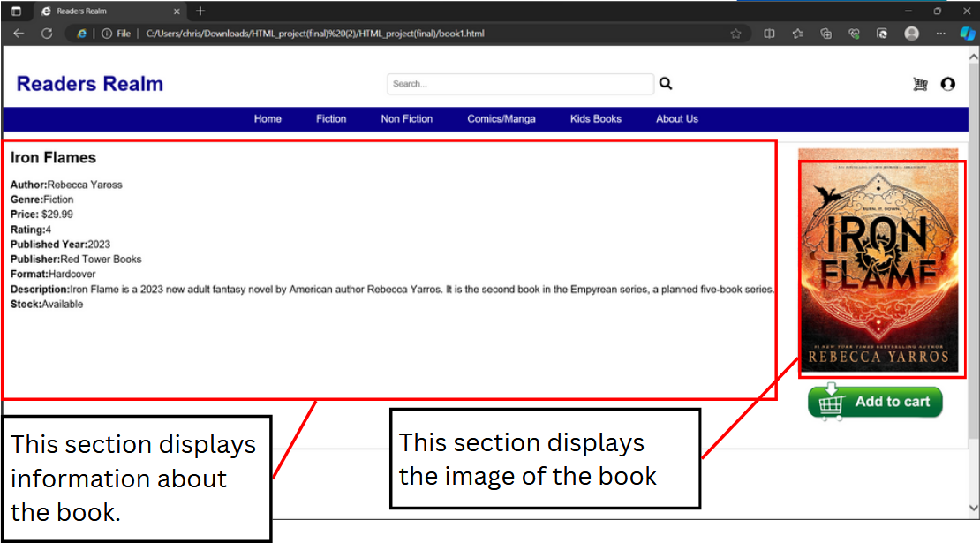Select the Readers Realm browser tab
The height and width of the screenshot is (543, 980).
(110, 11)
